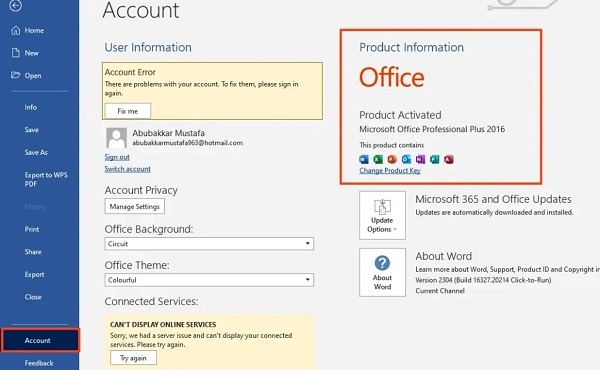600x370 pixels.
Task: Click the back arrow icon at top
Action: 15,5
